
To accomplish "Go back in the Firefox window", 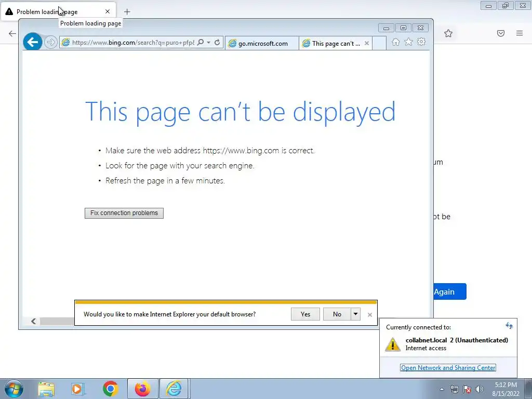I will (x=12, y=33).
